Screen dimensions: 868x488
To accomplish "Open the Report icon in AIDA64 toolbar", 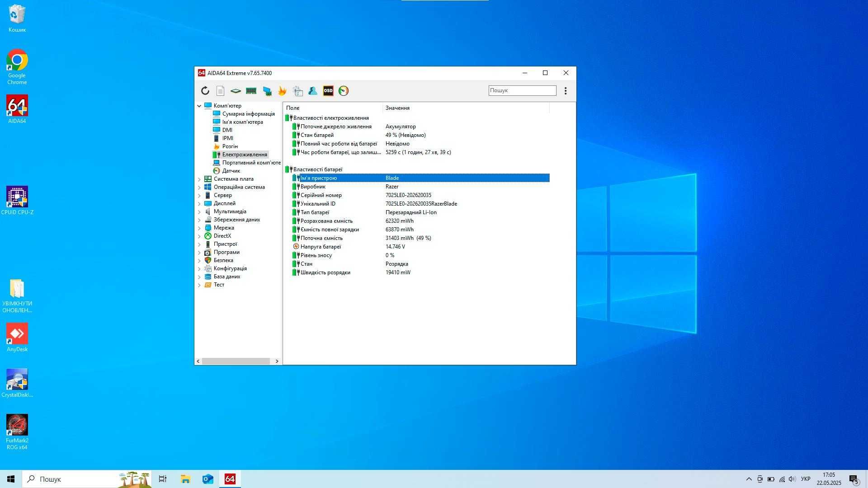I will (220, 91).
